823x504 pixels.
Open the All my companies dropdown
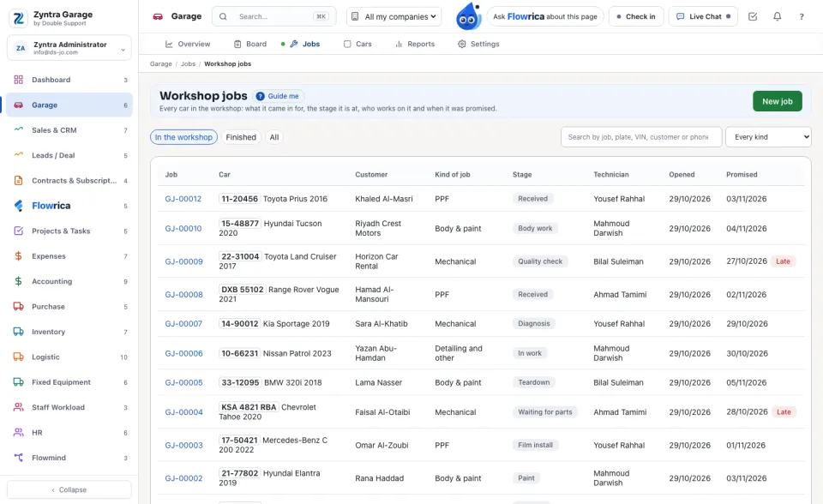(394, 17)
